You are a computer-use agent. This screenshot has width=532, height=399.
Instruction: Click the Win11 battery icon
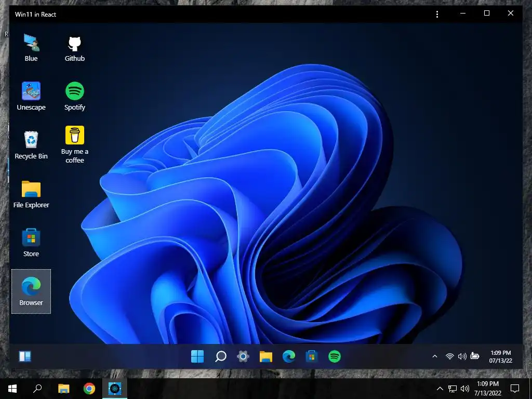click(475, 356)
